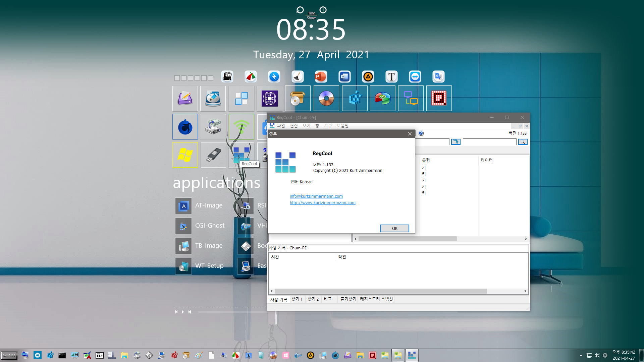Click the history panel horizontal scrollbar
Image resolution: width=644 pixels, height=362 pixels.
tap(381, 291)
